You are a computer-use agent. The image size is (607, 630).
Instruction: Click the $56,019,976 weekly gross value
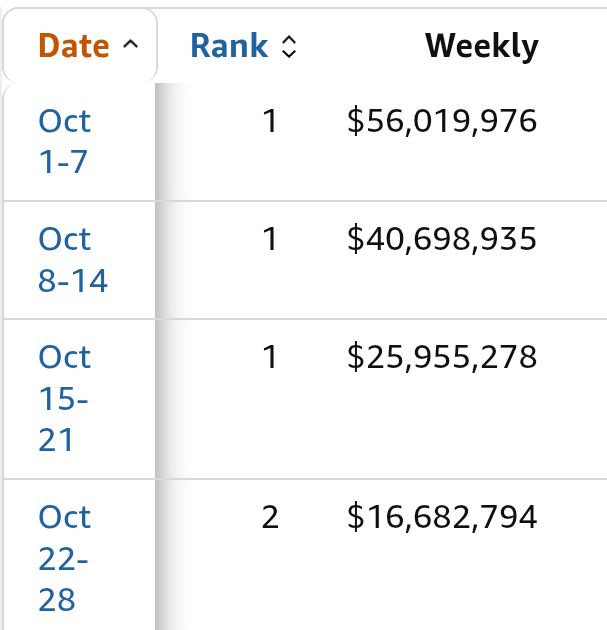pos(442,121)
